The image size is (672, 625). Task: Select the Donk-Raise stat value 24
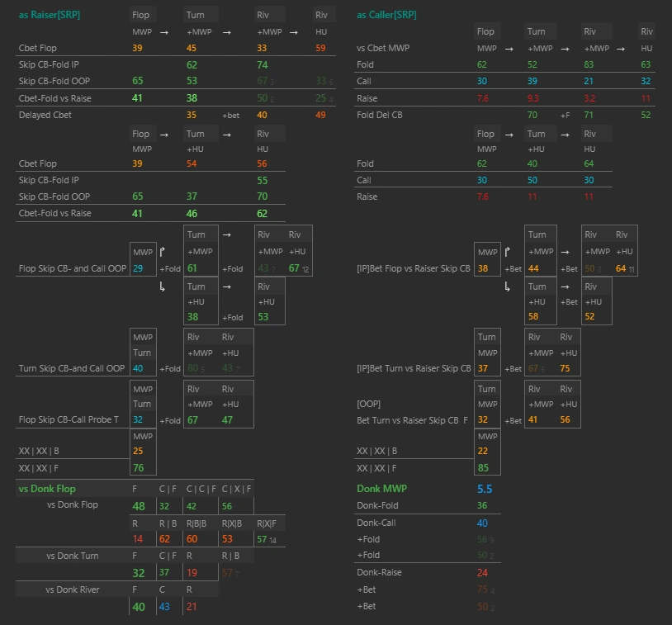click(x=482, y=572)
